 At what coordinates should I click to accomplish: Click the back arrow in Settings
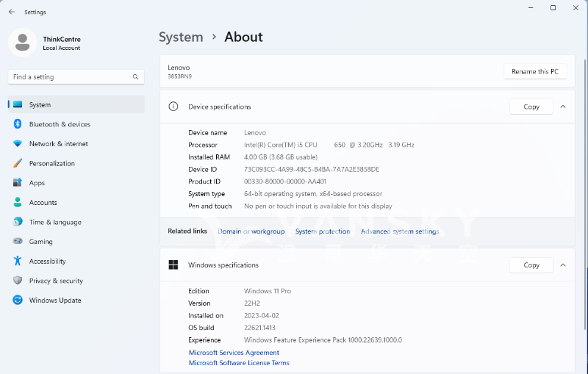click(x=12, y=12)
